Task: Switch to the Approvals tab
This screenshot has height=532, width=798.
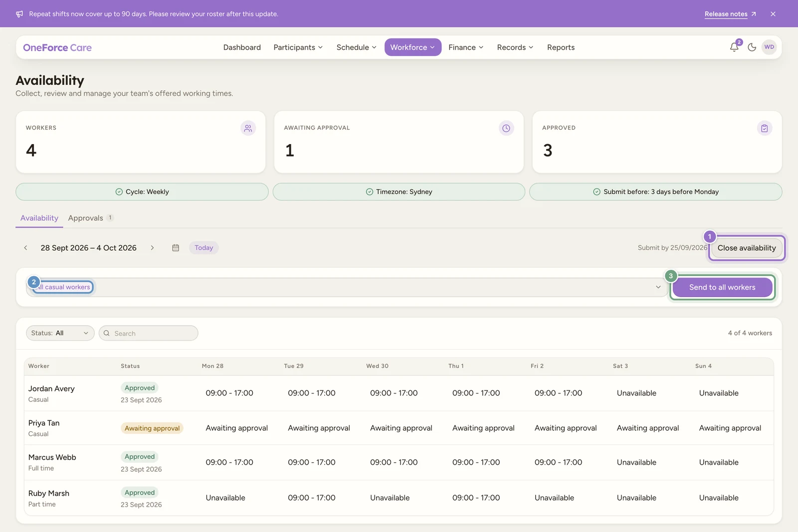Action: pos(91,218)
